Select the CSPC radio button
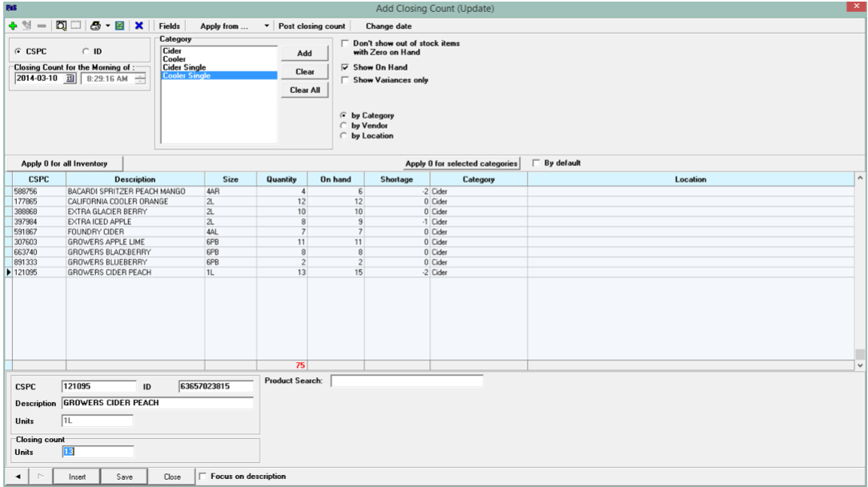 [x=18, y=51]
